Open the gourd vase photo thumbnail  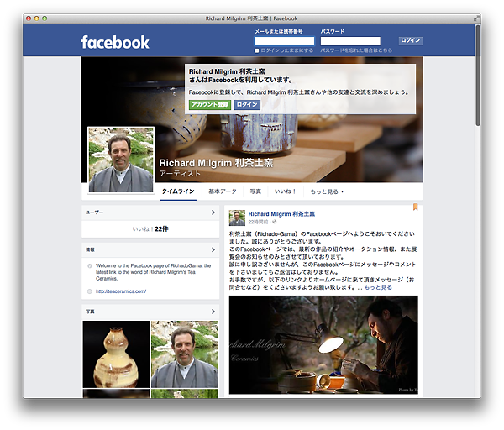coord(117,354)
